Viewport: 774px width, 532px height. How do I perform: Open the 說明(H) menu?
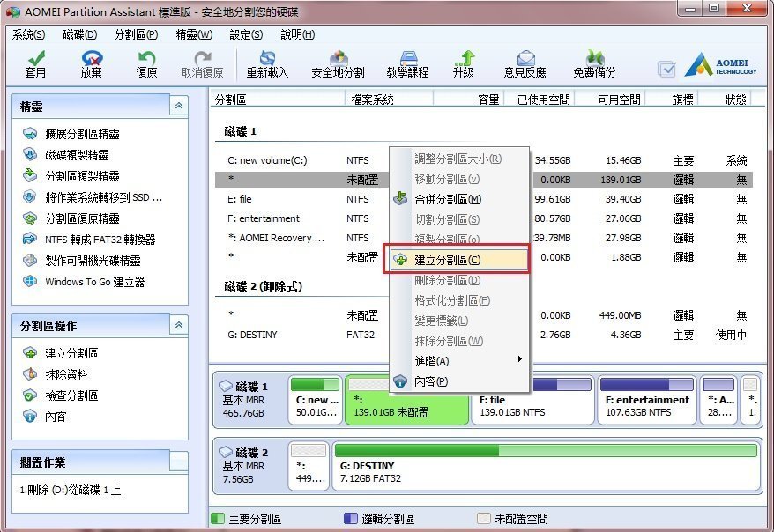point(298,34)
